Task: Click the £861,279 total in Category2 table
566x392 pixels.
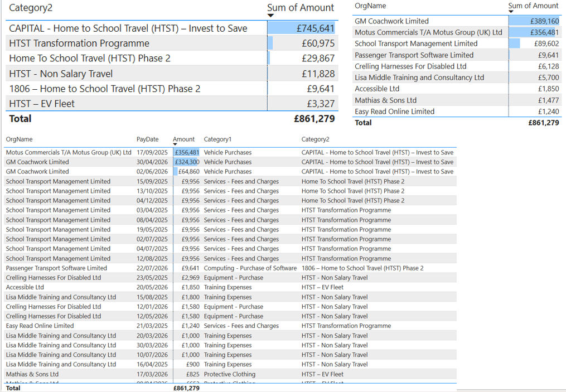Action: (x=315, y=119)
